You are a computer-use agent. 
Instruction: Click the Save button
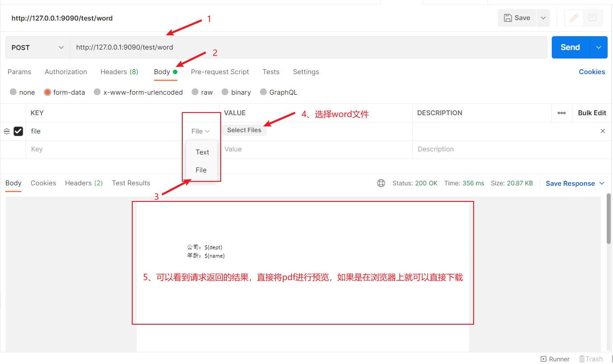(517, 18)
